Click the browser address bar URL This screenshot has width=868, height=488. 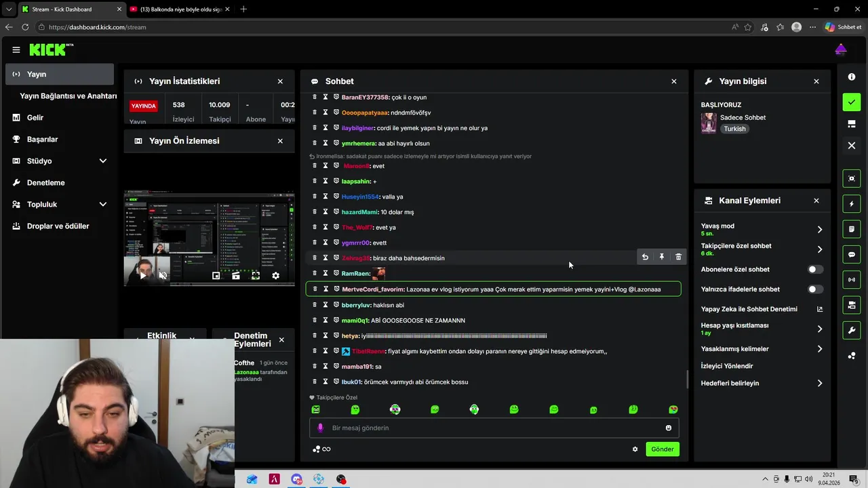coord(97,27)
